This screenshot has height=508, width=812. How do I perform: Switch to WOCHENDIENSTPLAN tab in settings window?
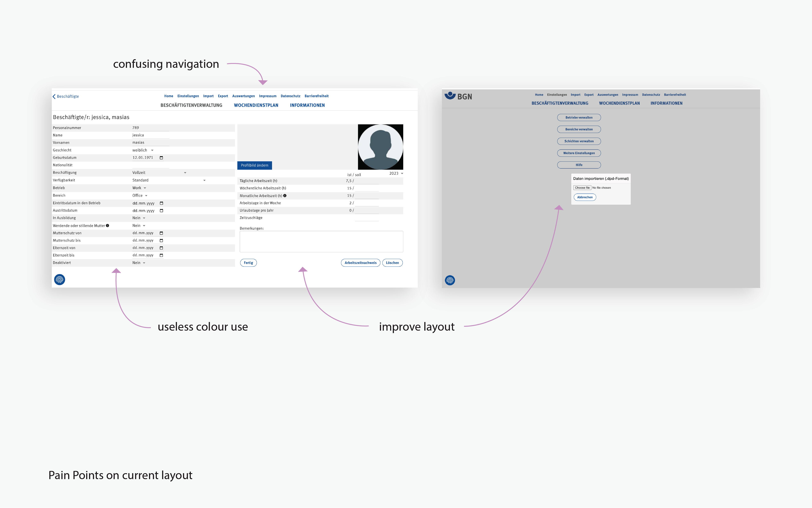pos(619,103)
